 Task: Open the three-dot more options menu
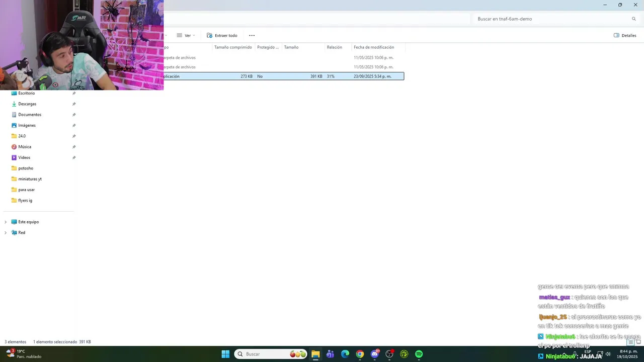click(x=252, y=36)
